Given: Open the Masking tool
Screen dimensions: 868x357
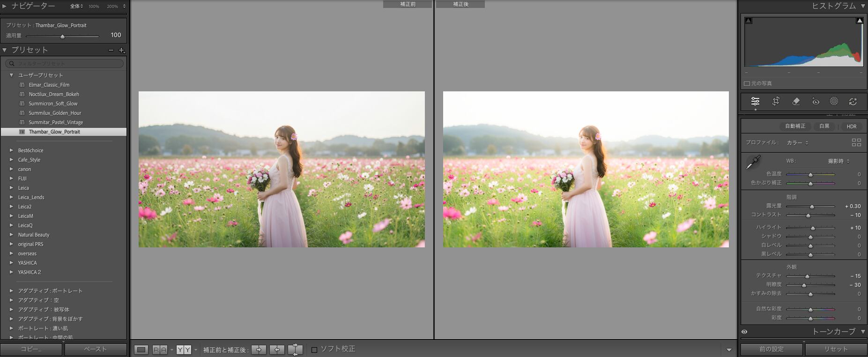Looking at the screenshot, I should (x=834, y=101).
